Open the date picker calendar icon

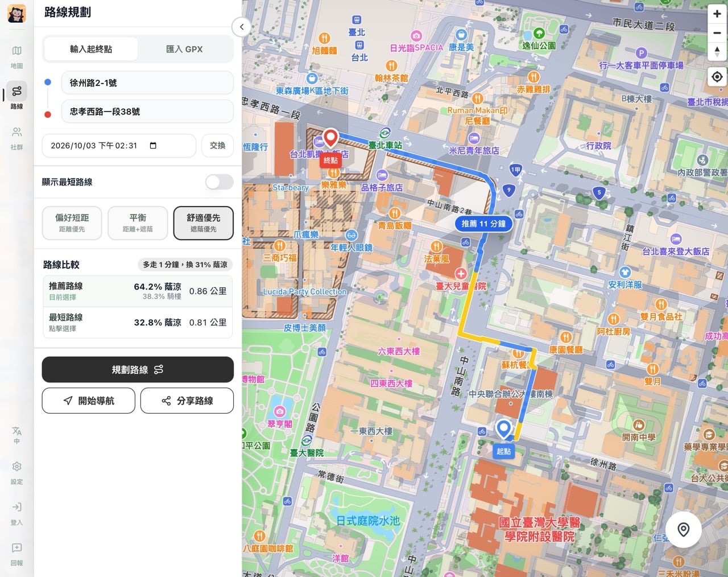click(x=153, y=146)
